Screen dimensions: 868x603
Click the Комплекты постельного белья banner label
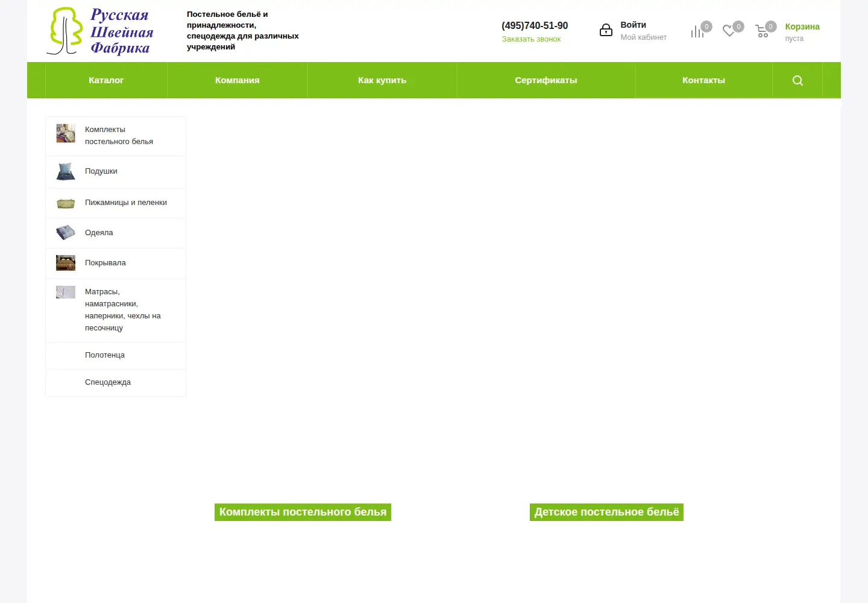pos(303,512)
